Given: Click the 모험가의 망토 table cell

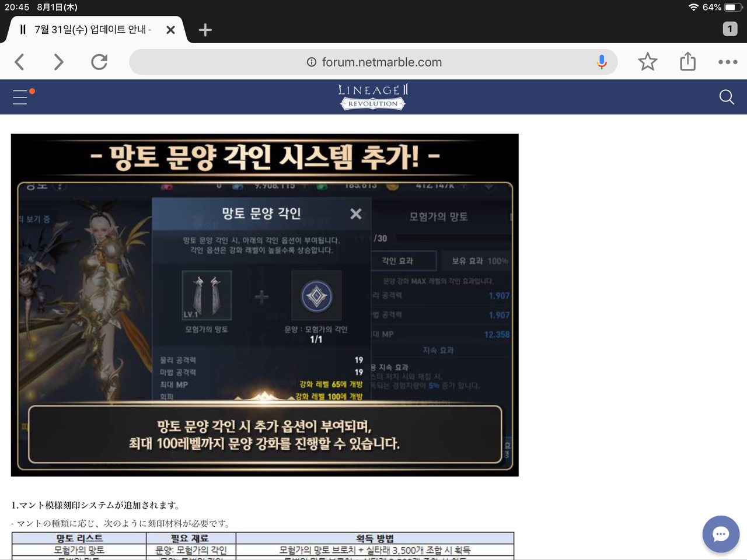Looking at the screenshot, I should [79, 549].
